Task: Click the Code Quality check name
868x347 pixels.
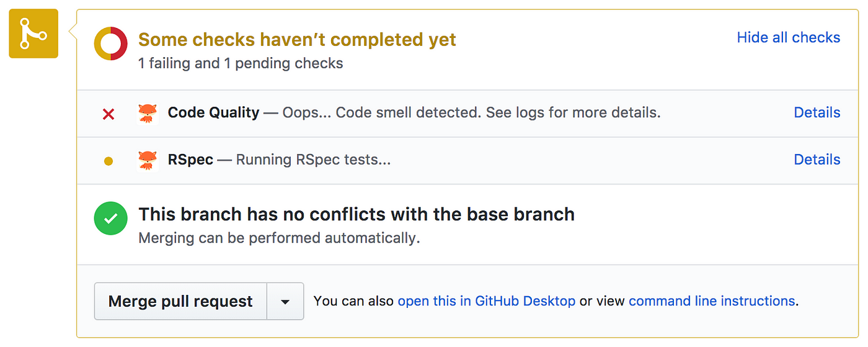Action: 213,112
